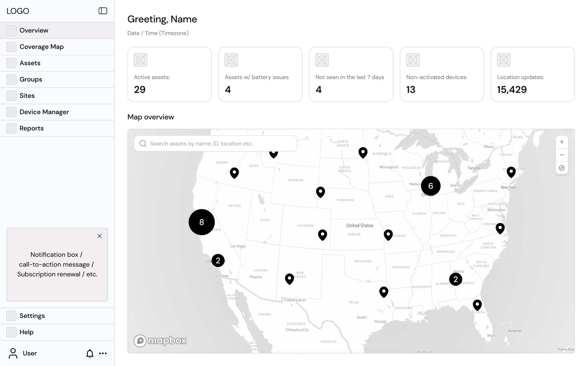This screenshot has height=366, width=588.
Task: Click the cluster marker showing 8 in California
Action: click(x=202, y=222)
